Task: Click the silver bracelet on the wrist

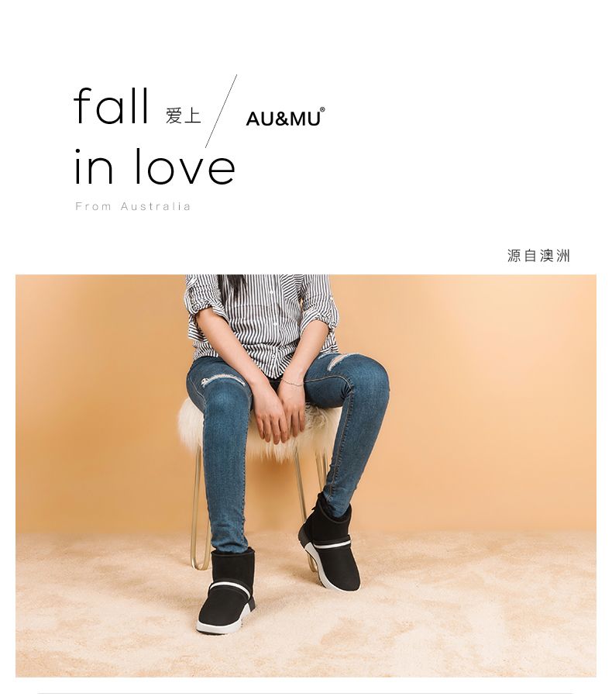Action: click(x=292, y=383)
